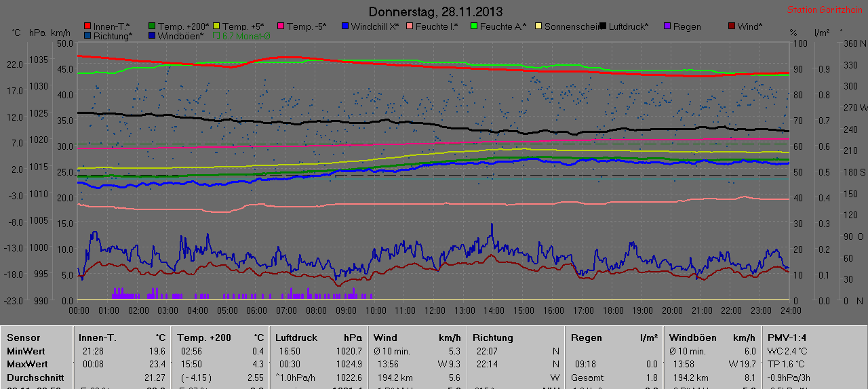Click the pink Temp. -5 legend swatch
The image size is (868, 389).
[x=280, y=26]
